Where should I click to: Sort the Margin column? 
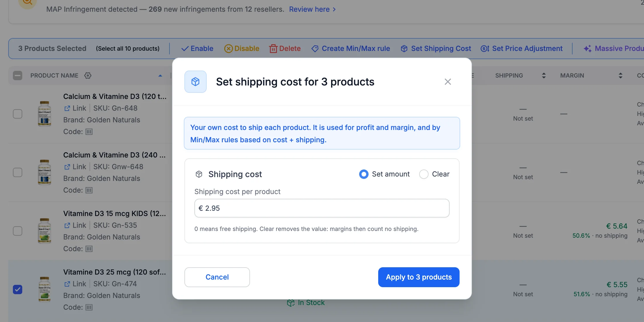tap(620, 76)
